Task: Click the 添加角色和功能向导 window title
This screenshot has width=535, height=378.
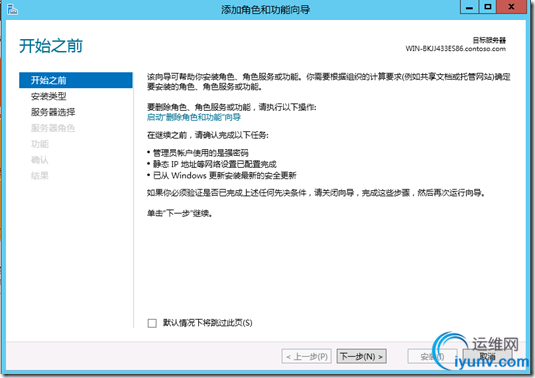Action: (265, 9)
